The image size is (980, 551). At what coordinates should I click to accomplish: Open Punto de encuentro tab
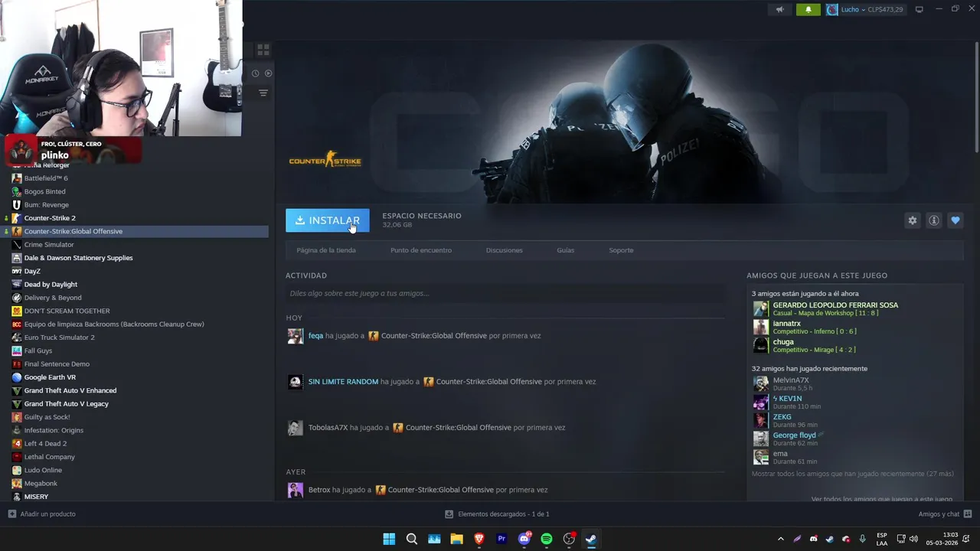pyautogui.click(x=421, y=250)
